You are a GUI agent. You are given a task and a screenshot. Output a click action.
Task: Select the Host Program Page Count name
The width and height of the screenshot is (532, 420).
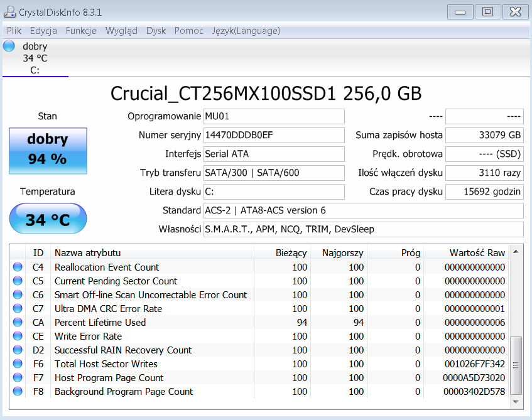click(x=109, y=378)
